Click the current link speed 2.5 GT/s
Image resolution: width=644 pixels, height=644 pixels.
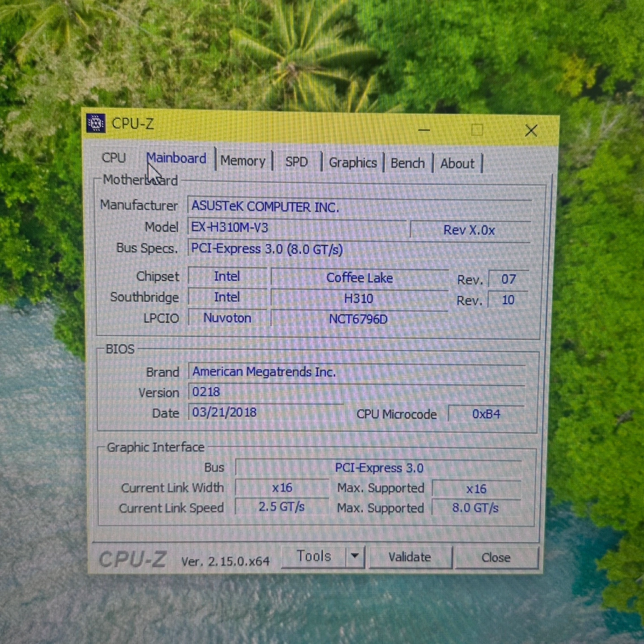282,507
